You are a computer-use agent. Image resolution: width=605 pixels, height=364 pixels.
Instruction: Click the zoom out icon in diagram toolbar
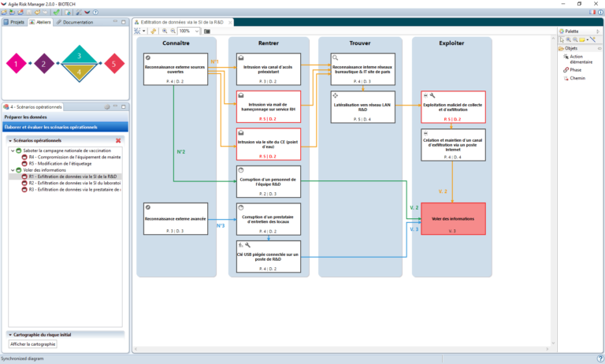point(173,31)
